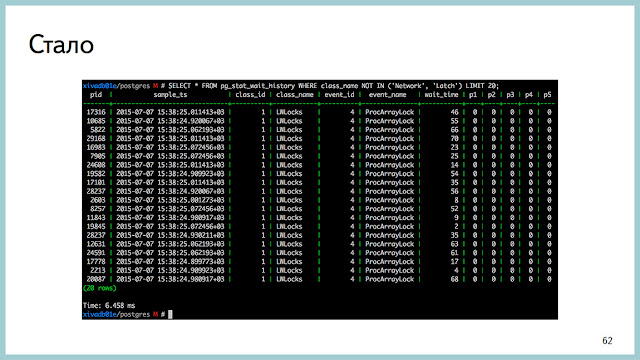
Task: Click pid value 10685
Action: point(96,121)
